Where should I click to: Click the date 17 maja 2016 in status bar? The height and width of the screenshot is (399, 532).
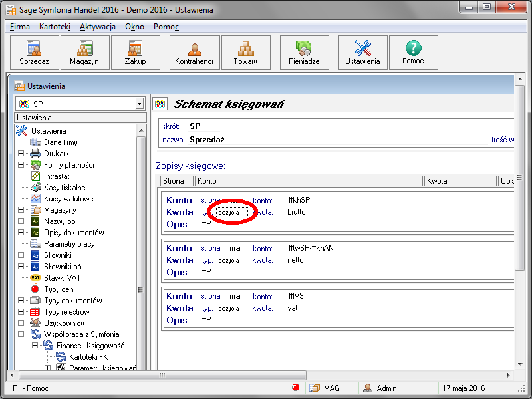click(x=464, y=388)
